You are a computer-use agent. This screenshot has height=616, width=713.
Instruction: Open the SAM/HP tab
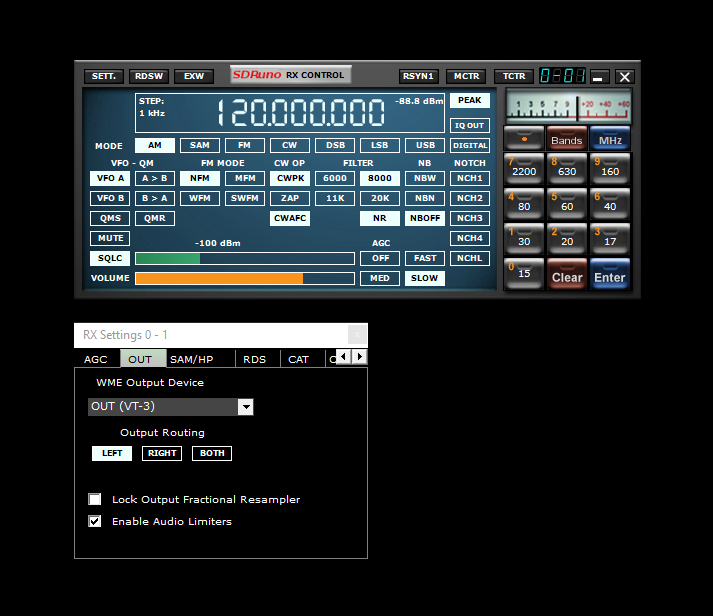(x=191, y=359)
